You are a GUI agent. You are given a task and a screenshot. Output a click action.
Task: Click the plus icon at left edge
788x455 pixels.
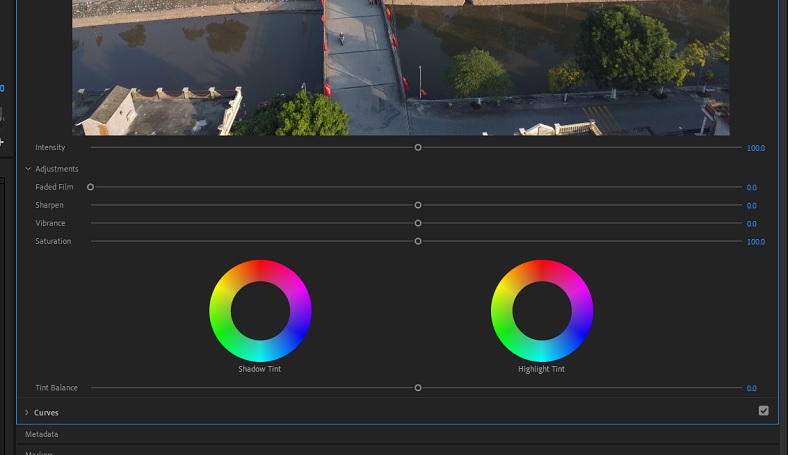click(2, 142)
